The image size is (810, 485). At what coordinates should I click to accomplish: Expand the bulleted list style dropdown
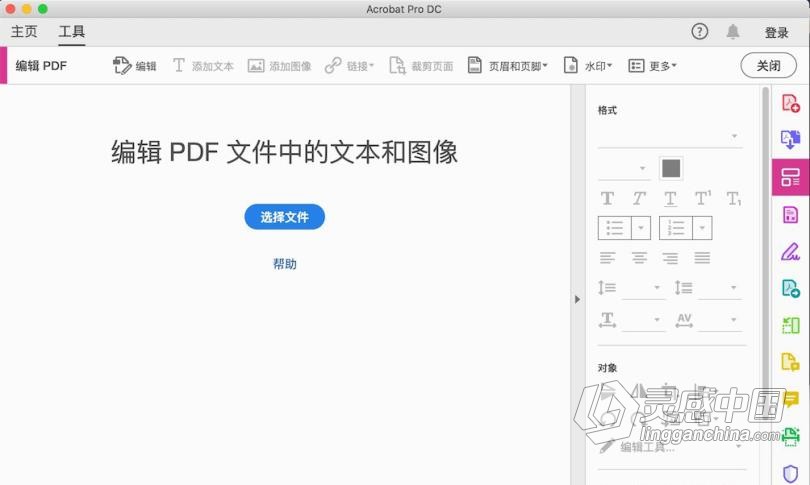[641, 228]
